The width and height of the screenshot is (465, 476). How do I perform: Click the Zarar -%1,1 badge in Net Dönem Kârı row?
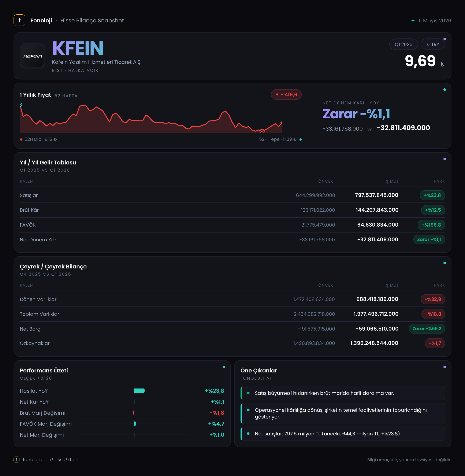(x=429, y=240)
